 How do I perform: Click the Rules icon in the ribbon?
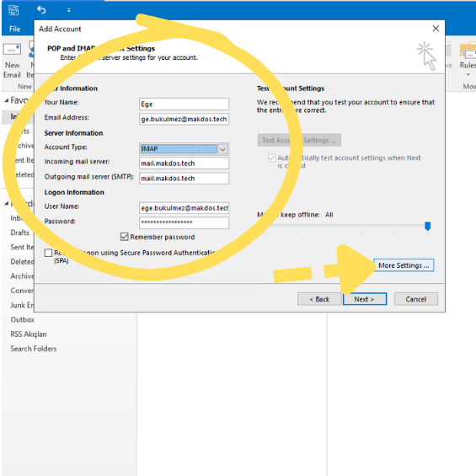click(468, 51)
